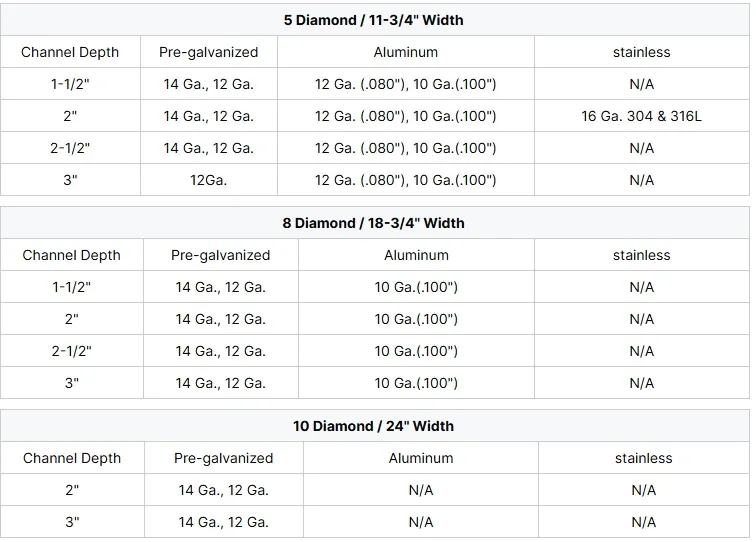Select the 1-1/2" depth cell in 5 Diamond table
Image resolution: width=756 pixels, height=542 pixels.
coord(70,84)
